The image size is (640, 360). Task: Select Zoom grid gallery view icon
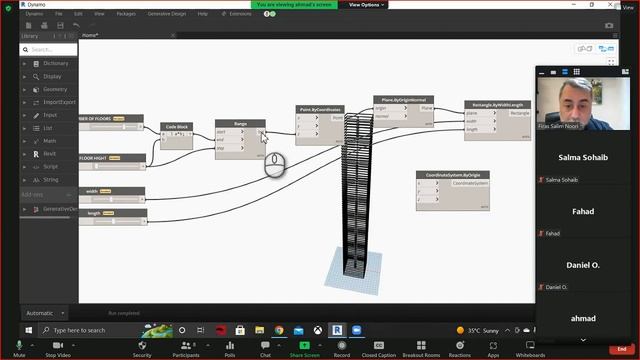(x=577, y=72)
